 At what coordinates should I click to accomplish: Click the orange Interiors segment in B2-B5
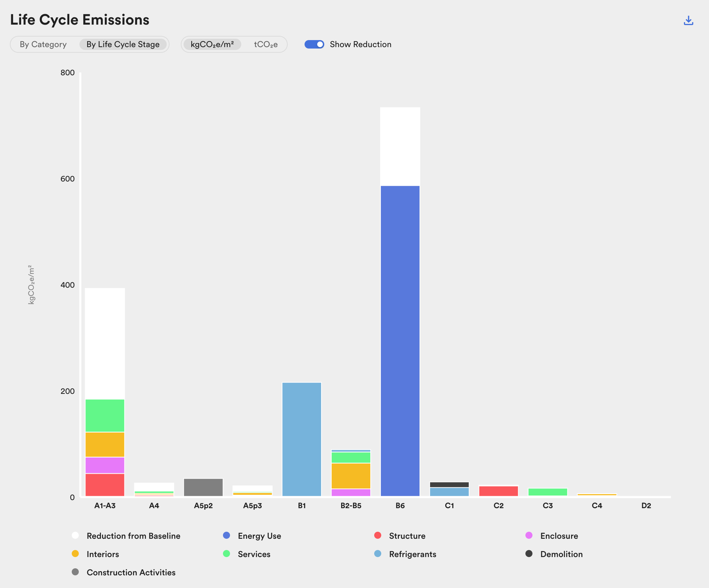351,476
